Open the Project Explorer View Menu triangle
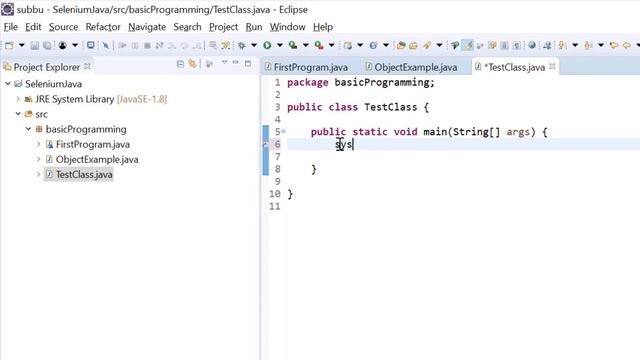This screenshot has height=360, width=640. pos(224,63)
